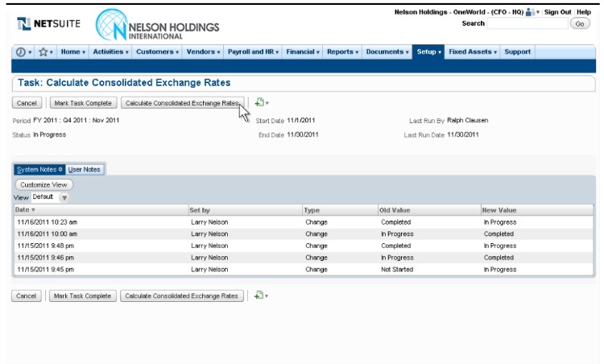The image size is (604, 364).
Task: Open the Fixed Assets menu
Action: [x=473, y=52]
